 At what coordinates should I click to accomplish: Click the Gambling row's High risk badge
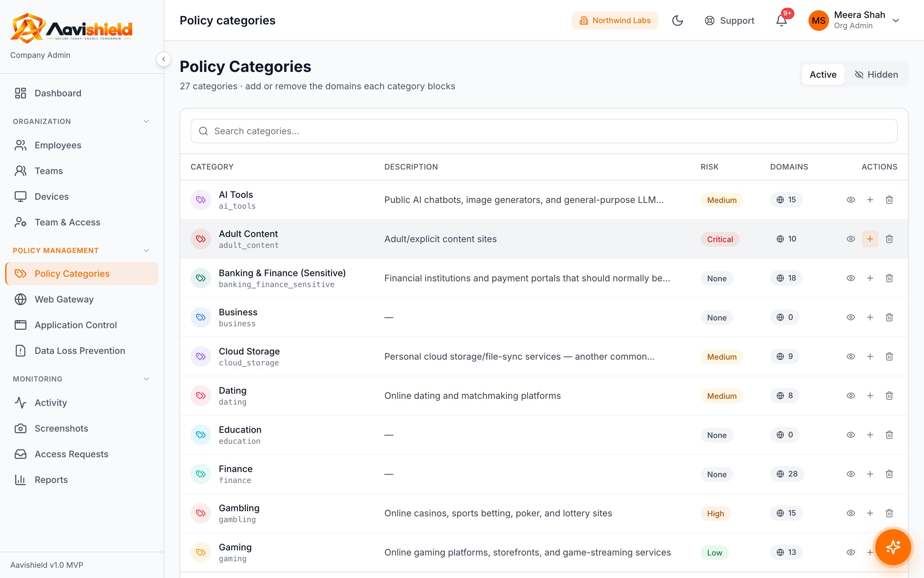point(715,513)
